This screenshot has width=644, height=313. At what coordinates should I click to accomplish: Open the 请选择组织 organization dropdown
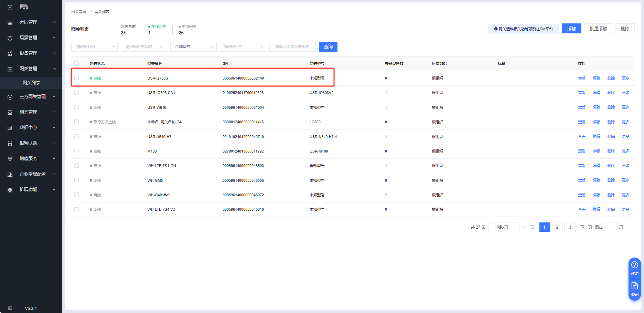coord(94,46)
